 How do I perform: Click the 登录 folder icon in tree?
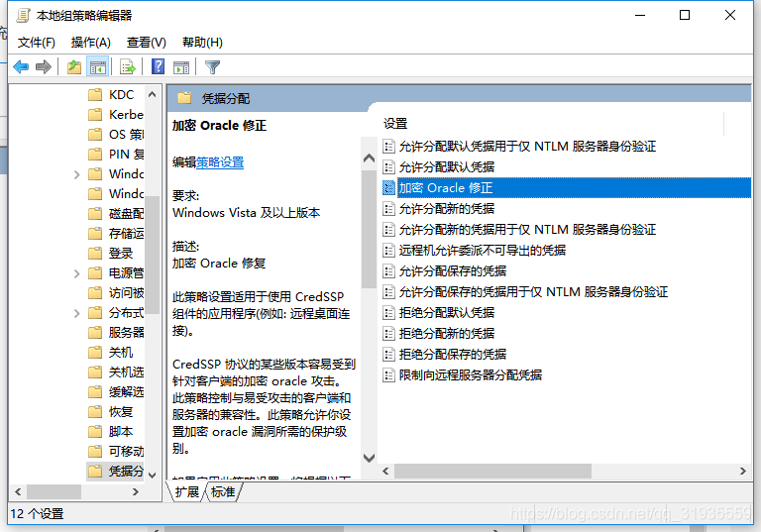click(95, 253)
